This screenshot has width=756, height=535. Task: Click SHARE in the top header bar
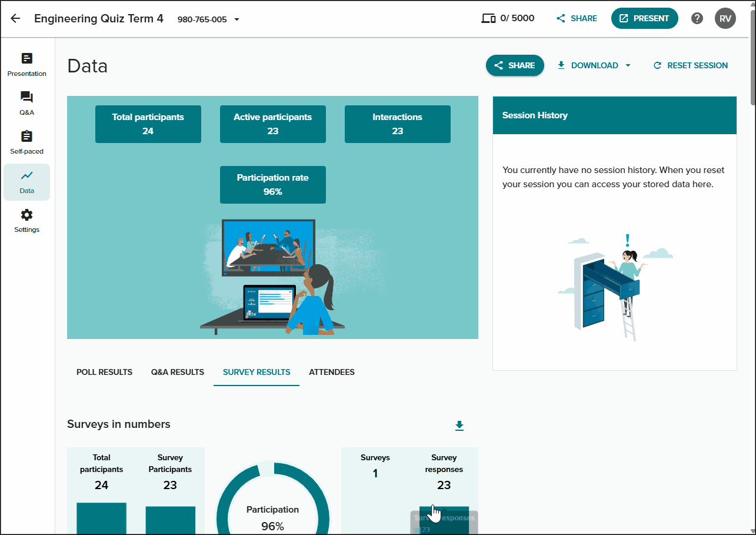click(577, 18)
